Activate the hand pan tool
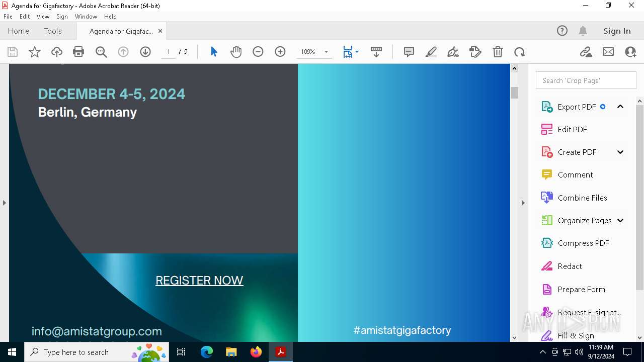Screen dimensions: 644x362 point(236,52)
